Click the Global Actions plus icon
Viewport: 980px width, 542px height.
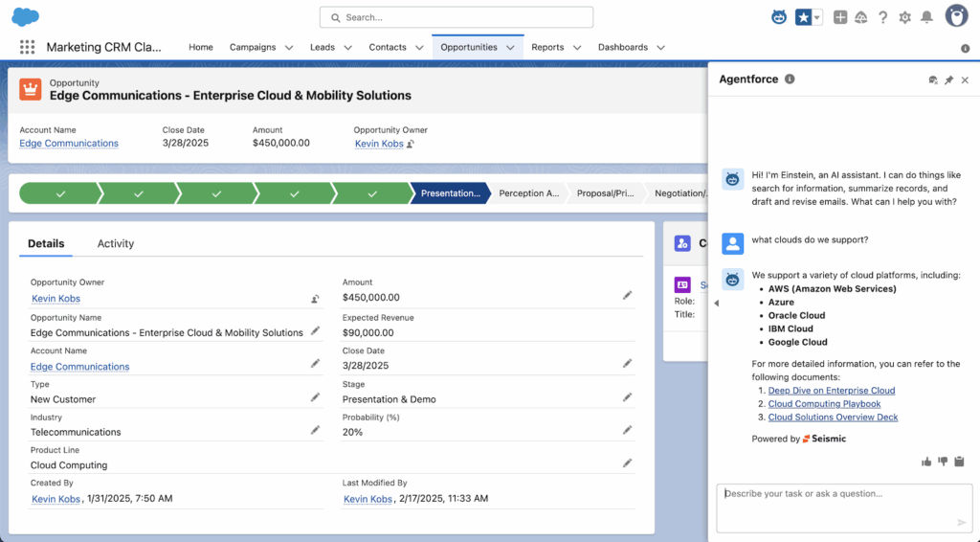tap(840, 17)
